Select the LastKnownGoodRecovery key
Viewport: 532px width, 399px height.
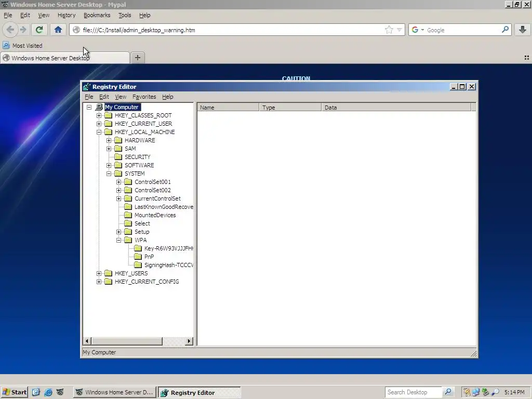point(164,207)
